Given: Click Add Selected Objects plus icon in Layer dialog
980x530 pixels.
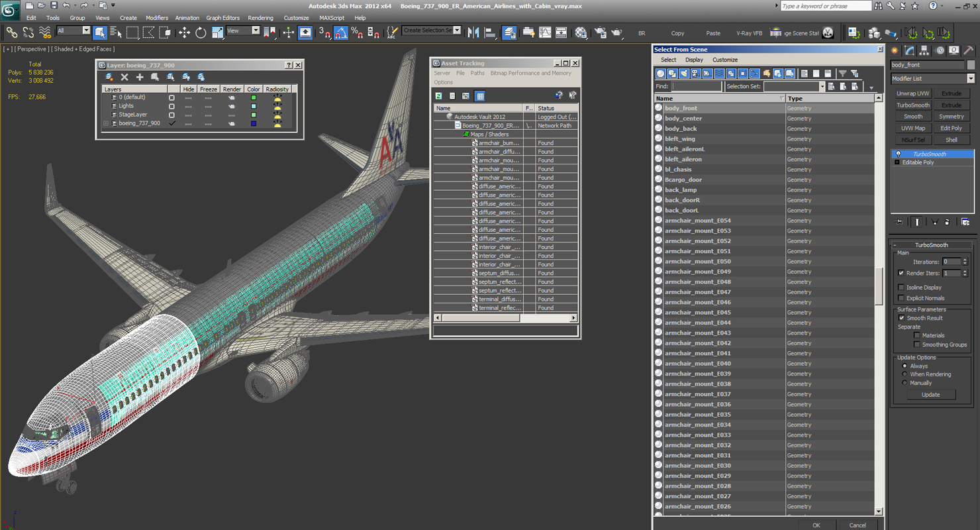Looking at the screenshot, I should click(x=140, y=78).
